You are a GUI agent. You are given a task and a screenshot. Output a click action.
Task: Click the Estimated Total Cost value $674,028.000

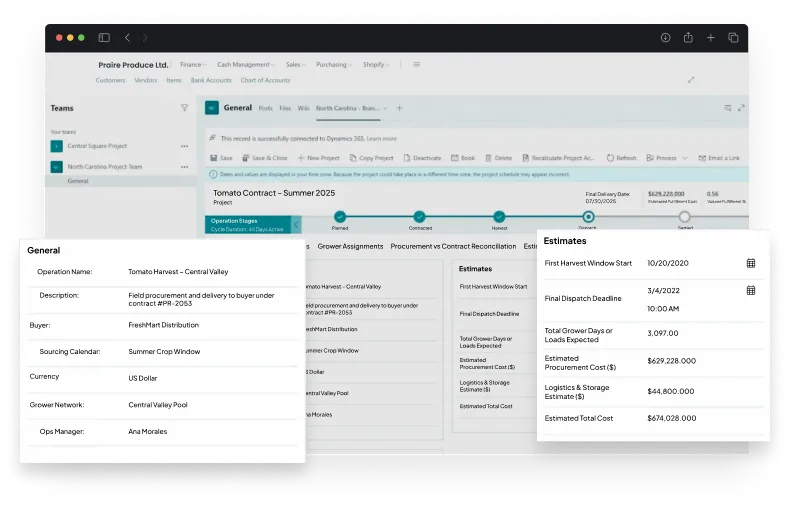(671, 418)
